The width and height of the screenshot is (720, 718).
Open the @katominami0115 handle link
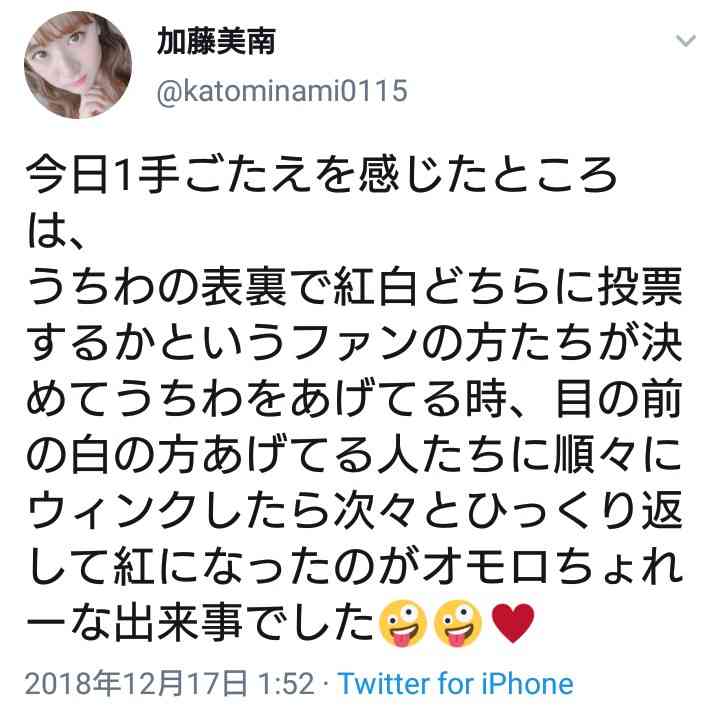tap(282, 90)
